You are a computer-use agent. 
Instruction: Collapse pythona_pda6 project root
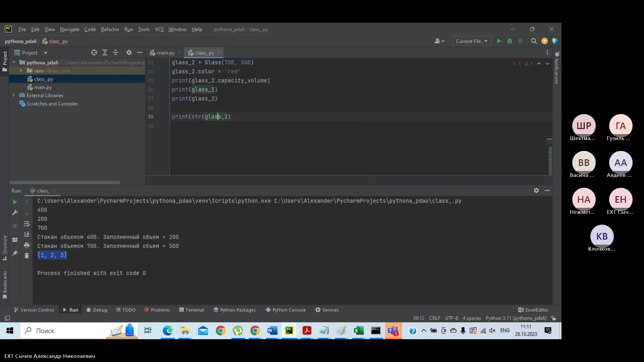(x=14, y=62)
